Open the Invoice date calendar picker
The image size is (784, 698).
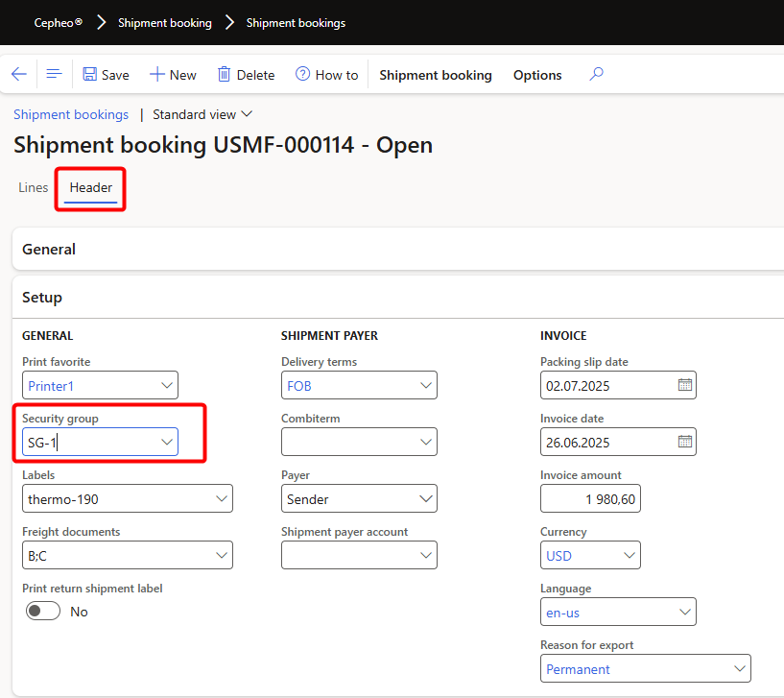pyautogui.click(x=685, y=443)
